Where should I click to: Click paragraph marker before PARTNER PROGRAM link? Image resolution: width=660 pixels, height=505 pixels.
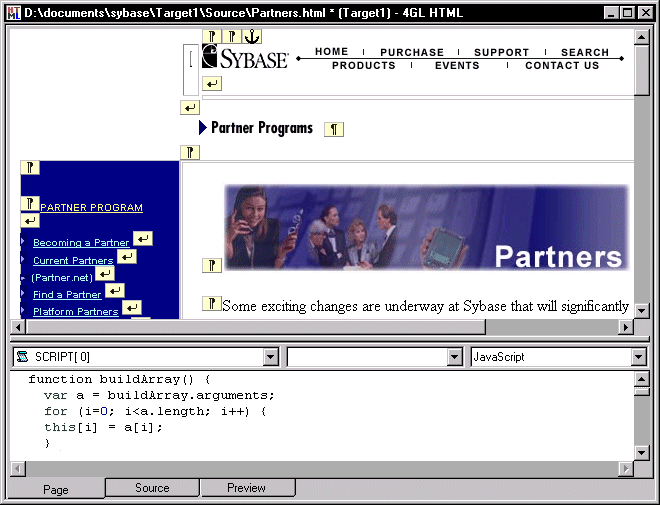click(30, 204)
